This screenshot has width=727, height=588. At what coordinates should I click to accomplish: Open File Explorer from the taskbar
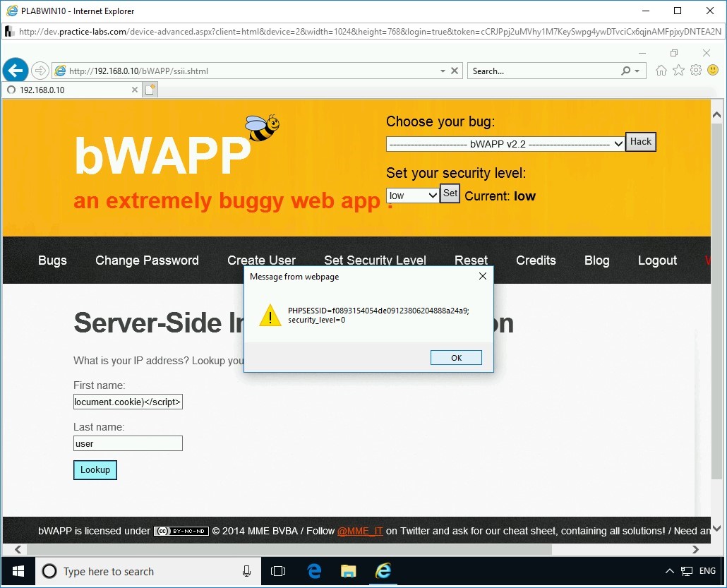pos(348,571)
